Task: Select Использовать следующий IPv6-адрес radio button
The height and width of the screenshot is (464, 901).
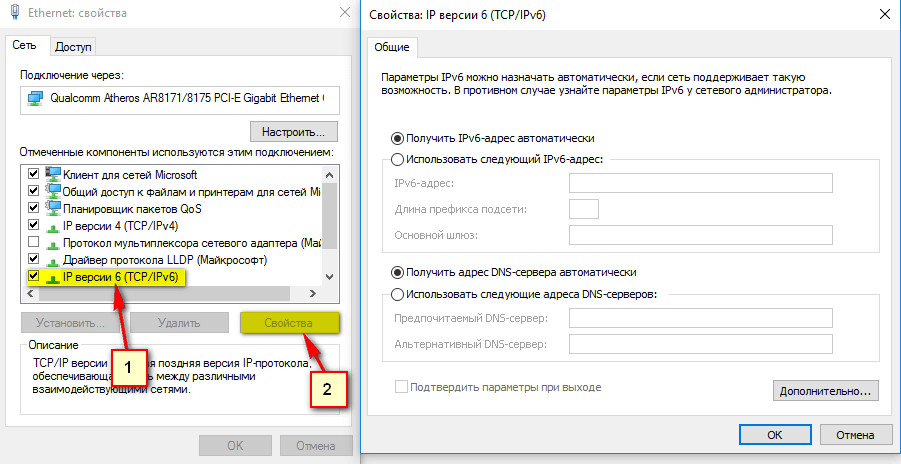Action: click(397, 159)
